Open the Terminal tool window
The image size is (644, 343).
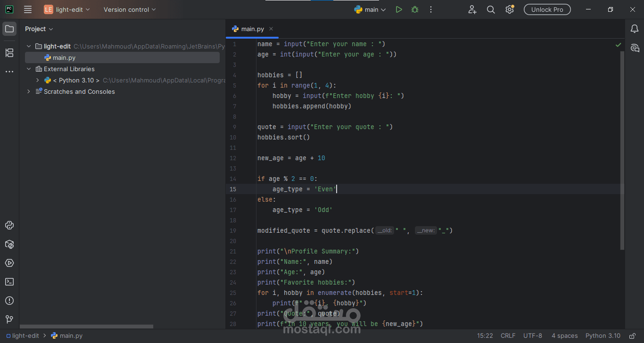[x=9, y=282]
